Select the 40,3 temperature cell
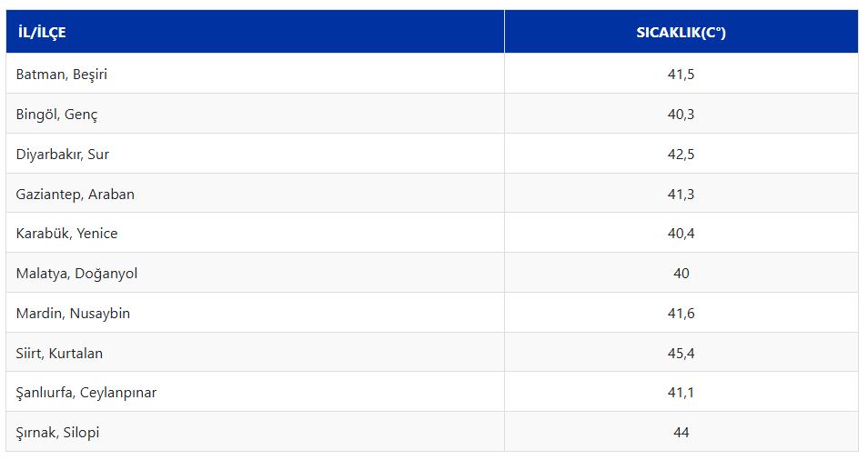This screenshot has height=460, width=868. tap(681, 115)
